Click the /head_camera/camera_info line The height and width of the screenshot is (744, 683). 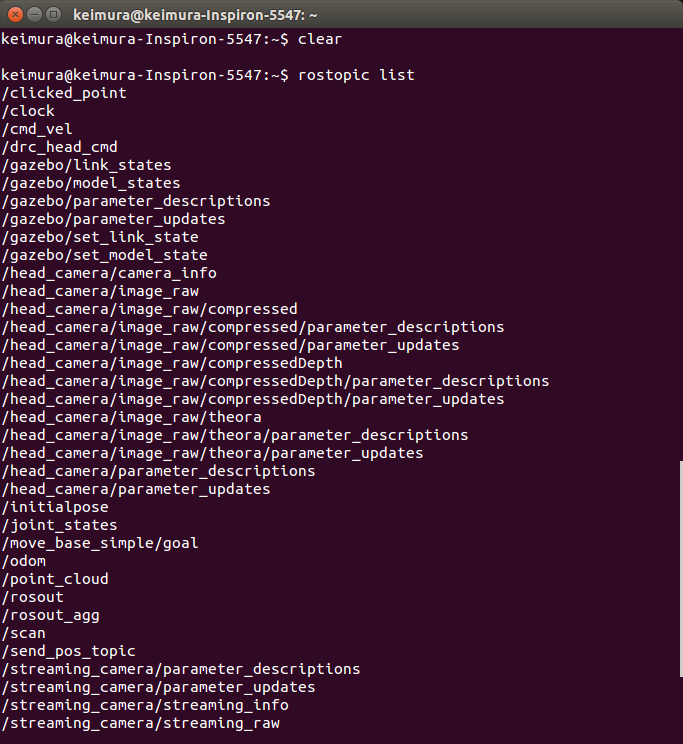109,273
